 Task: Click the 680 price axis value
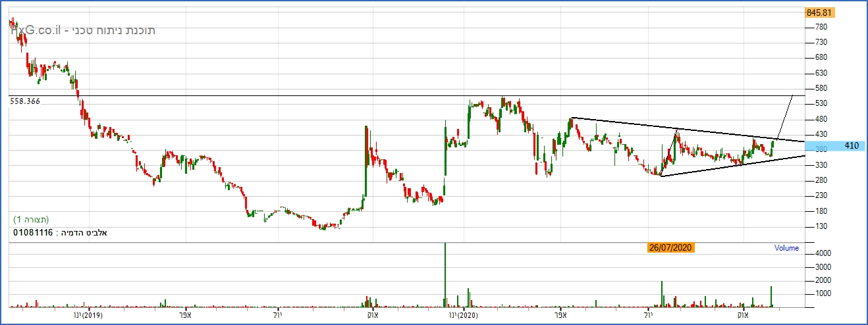click(821, 57)
